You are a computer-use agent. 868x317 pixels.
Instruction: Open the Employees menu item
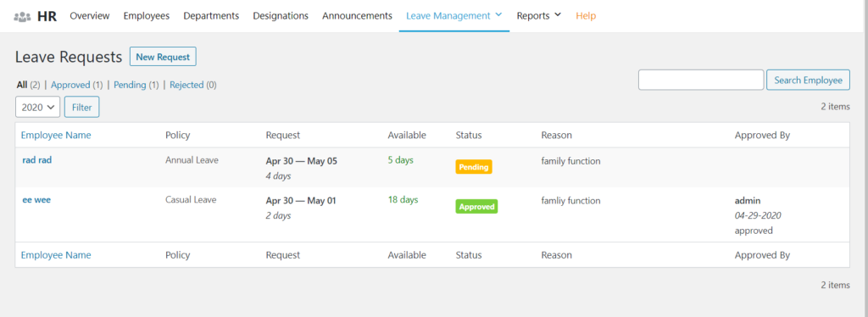click(x=146, y=16)
